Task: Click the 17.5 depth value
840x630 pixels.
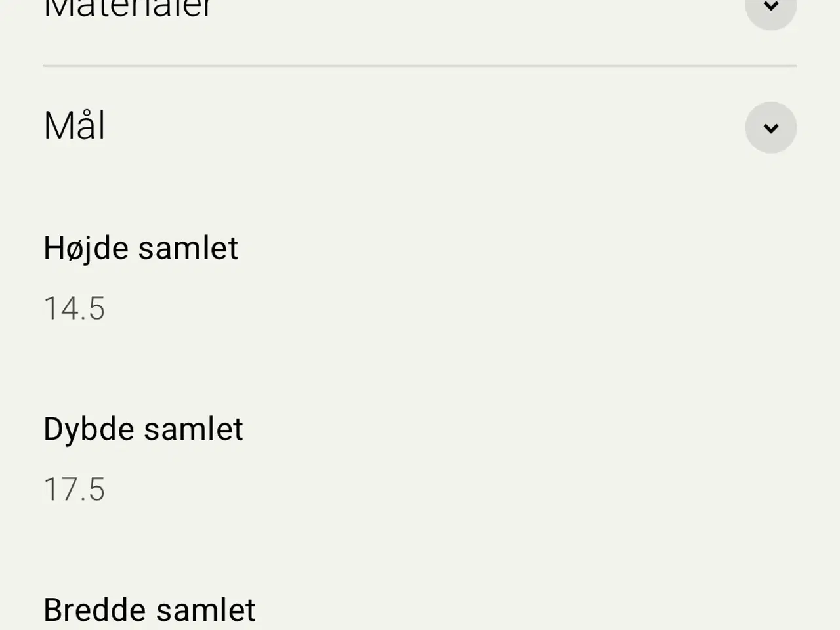Action: 74,490
